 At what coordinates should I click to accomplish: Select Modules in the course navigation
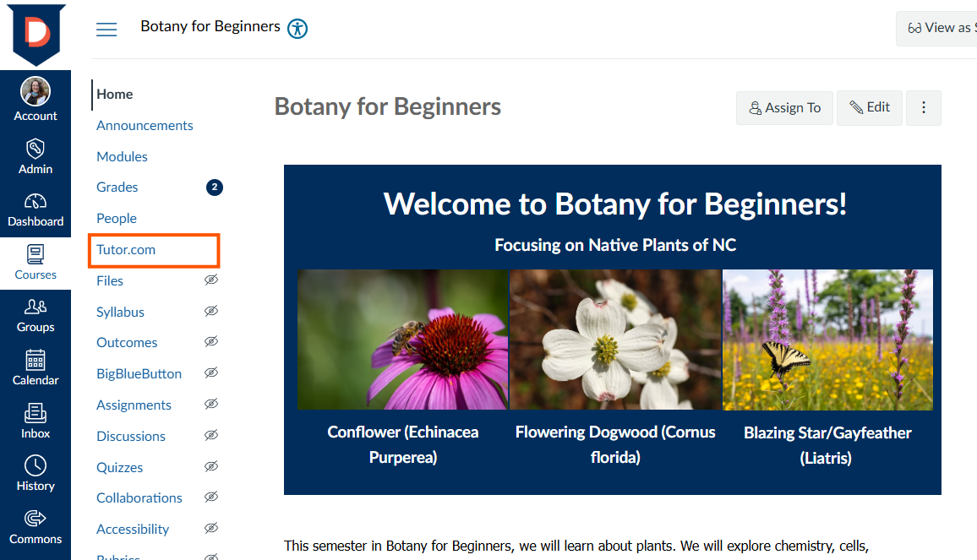122,156
